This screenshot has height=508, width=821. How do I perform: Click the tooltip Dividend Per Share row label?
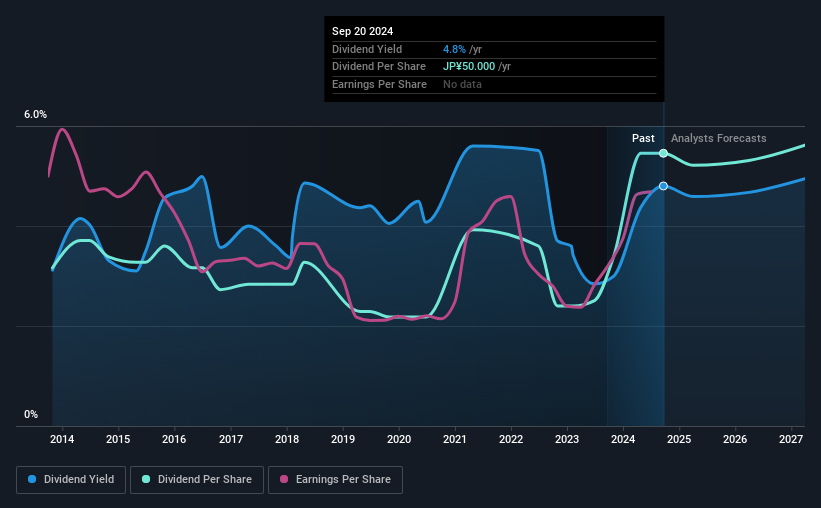pos(379,67)
